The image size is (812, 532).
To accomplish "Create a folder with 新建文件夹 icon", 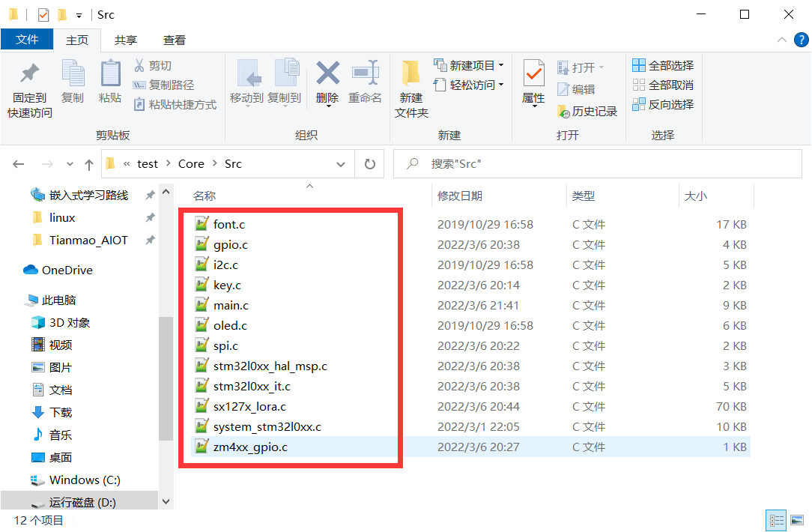I will 409,85.
